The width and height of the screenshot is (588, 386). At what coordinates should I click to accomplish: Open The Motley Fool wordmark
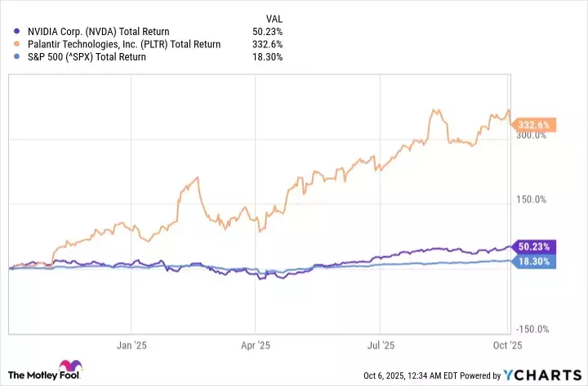pos(29,375)
